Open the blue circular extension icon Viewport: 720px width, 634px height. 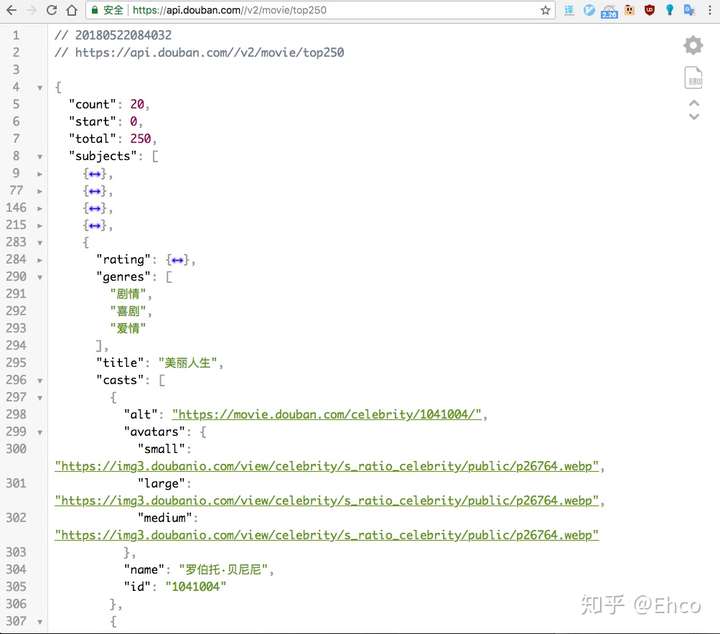point(589,10)
